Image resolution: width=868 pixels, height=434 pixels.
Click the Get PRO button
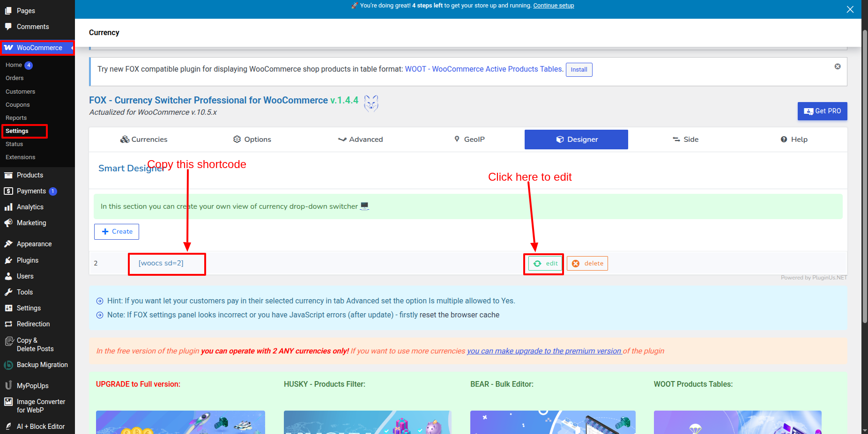pyautogui.click(x=822, y=111)
